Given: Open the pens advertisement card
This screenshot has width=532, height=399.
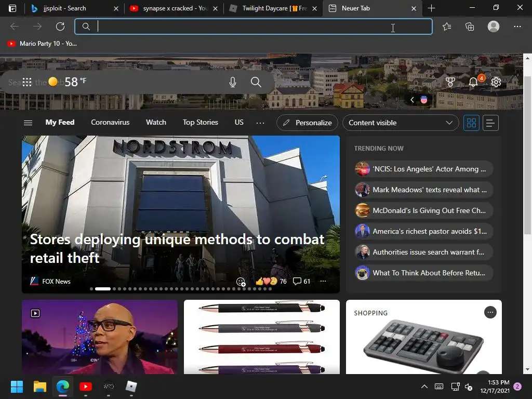Looking at the screenshot, I should coord(262,337).
